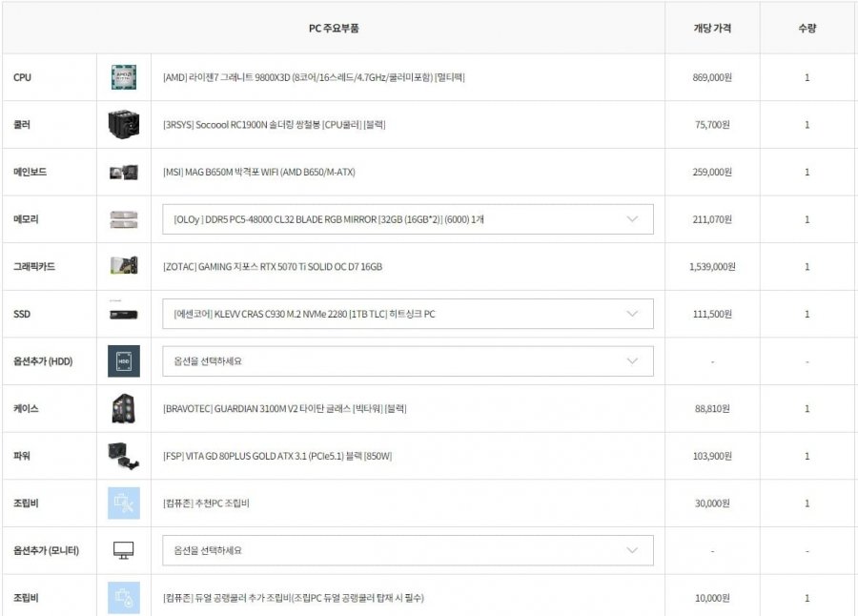Click the dual cooler assembly fee icon
Viewport: 858px width, 616px height.
(124, 597)
